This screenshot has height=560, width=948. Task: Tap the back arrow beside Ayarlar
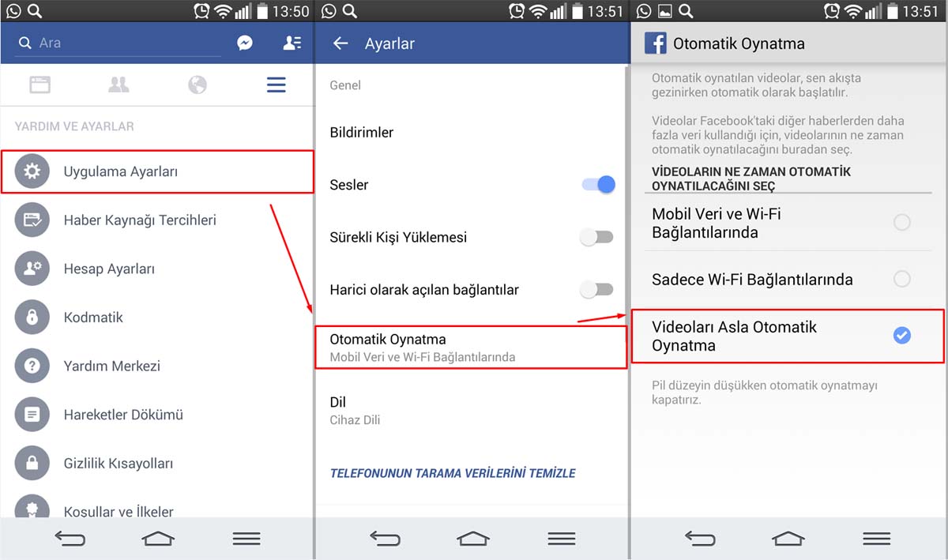click(340, 43)
